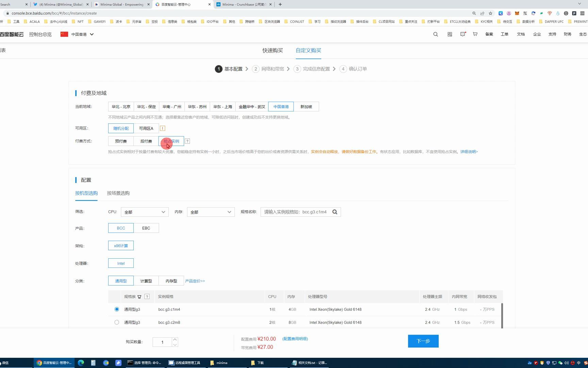588x368 pixels.
Task: Increase purchase quantity with up arrow
Action: point(175,339)
